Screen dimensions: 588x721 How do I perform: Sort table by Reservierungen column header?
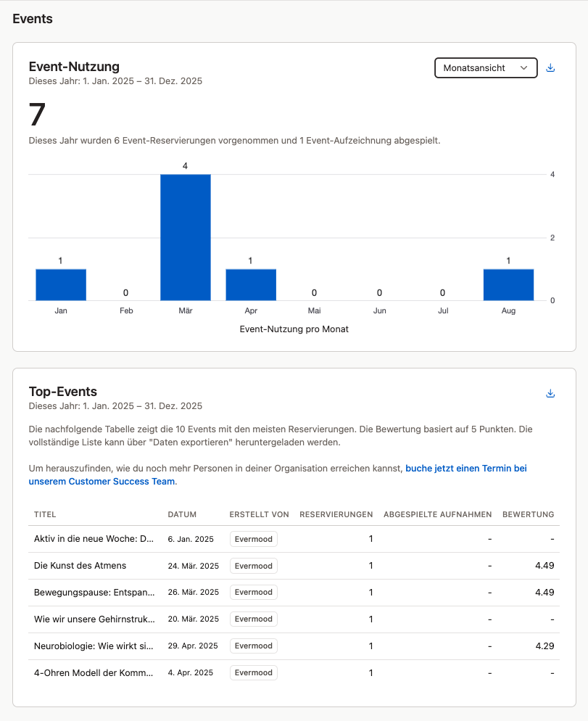tap(336, 514)
